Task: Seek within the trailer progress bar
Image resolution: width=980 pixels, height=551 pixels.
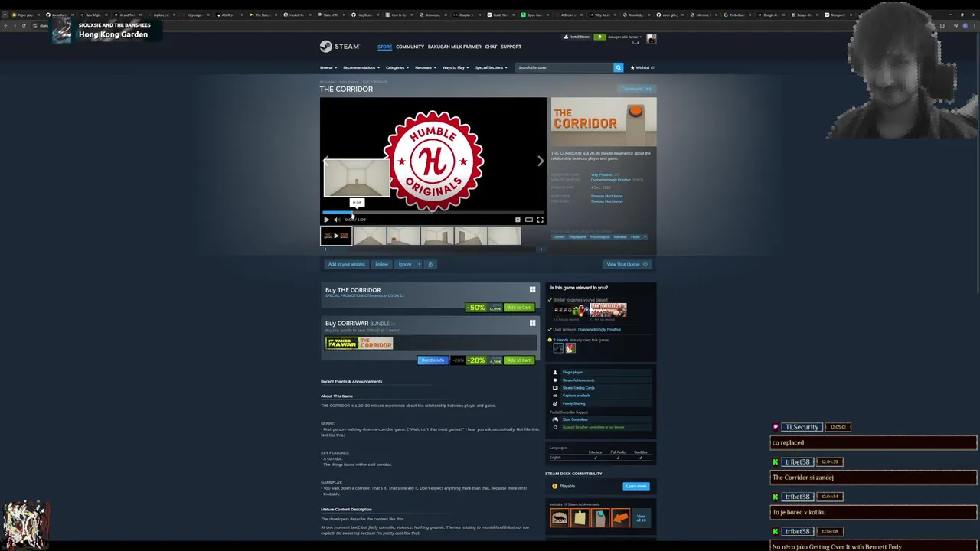Action: point(433,212)
